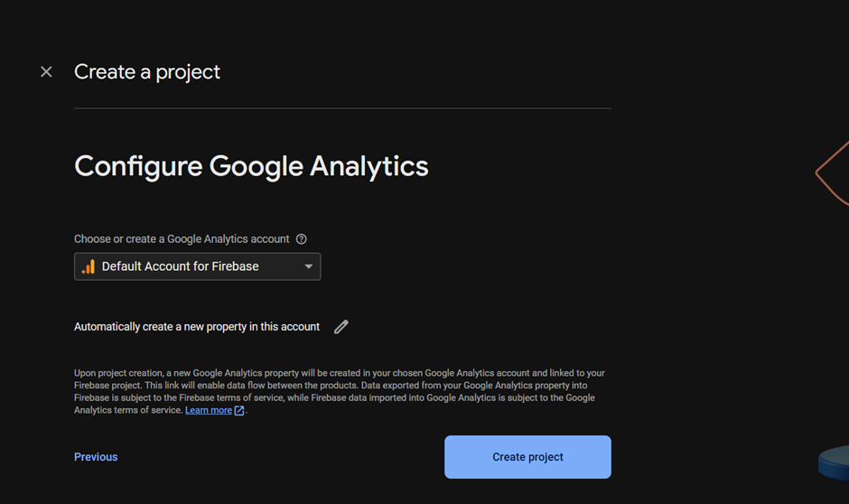Open the Default Account for Firebase combo box
The image size is (849, 504).
click(x=197, y=266)
